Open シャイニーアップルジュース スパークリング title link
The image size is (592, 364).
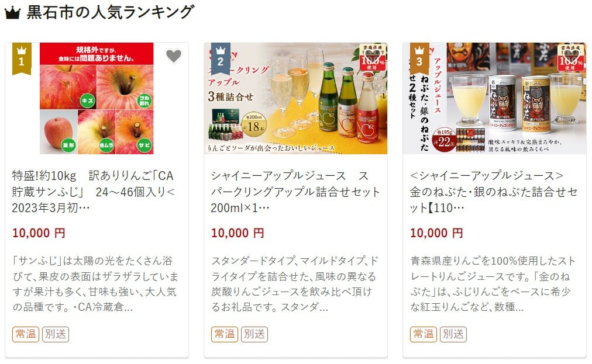tap(295, 192)
